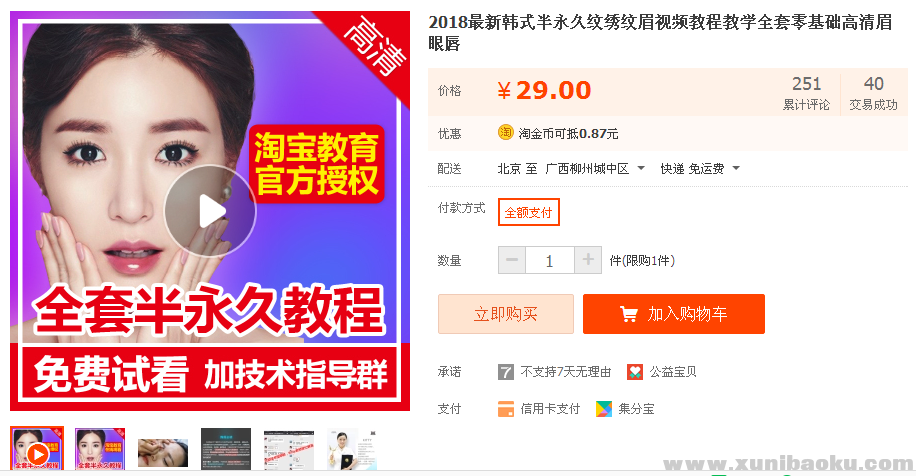Increase quantity with the plus button
Screen dimensions: 916x476
pos(588,260)
